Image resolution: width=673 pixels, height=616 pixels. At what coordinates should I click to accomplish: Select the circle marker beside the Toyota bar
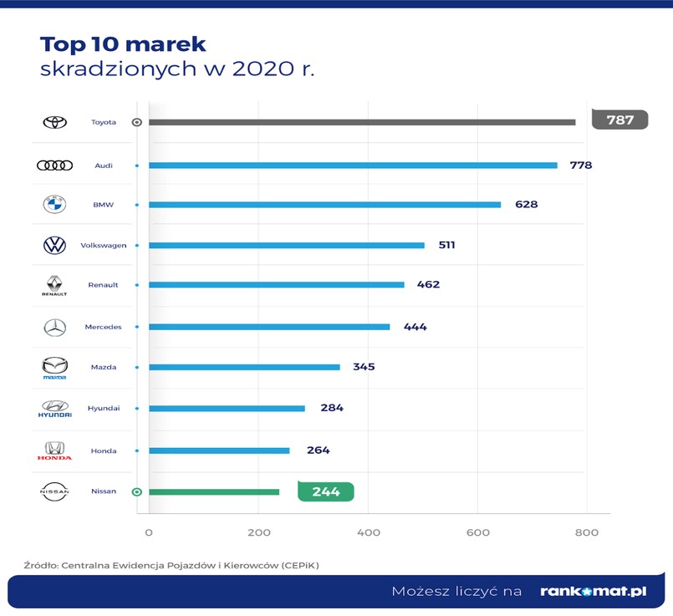135,122
